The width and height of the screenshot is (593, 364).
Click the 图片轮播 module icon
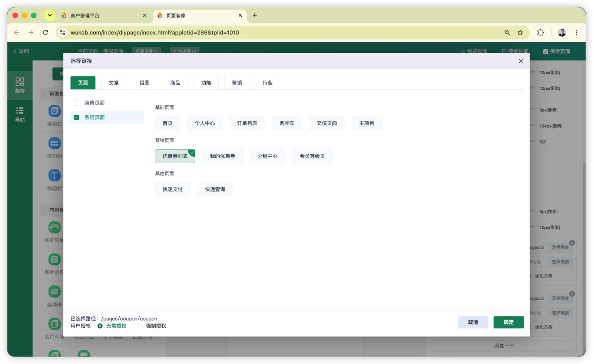click(x=54, y=227)
